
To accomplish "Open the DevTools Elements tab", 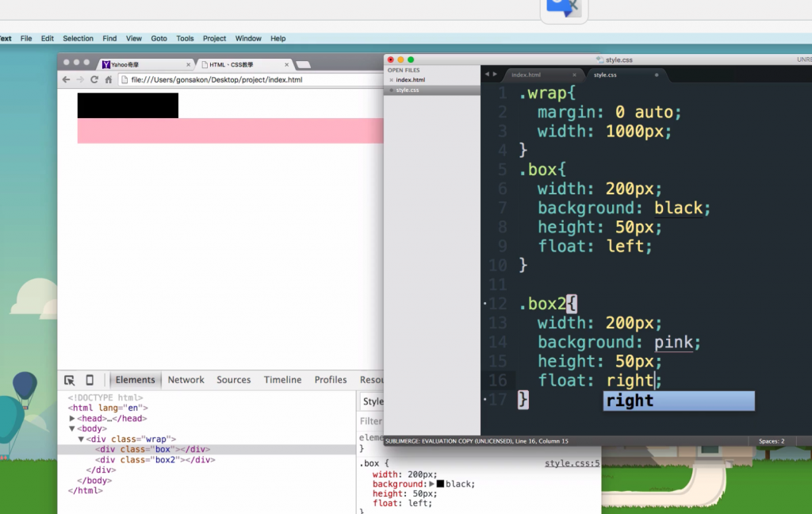I will [135, 380].
